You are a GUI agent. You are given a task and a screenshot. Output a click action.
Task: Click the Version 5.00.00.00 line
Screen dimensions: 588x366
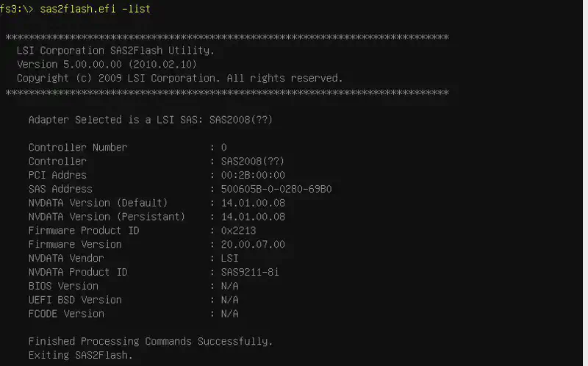[107, 64]
